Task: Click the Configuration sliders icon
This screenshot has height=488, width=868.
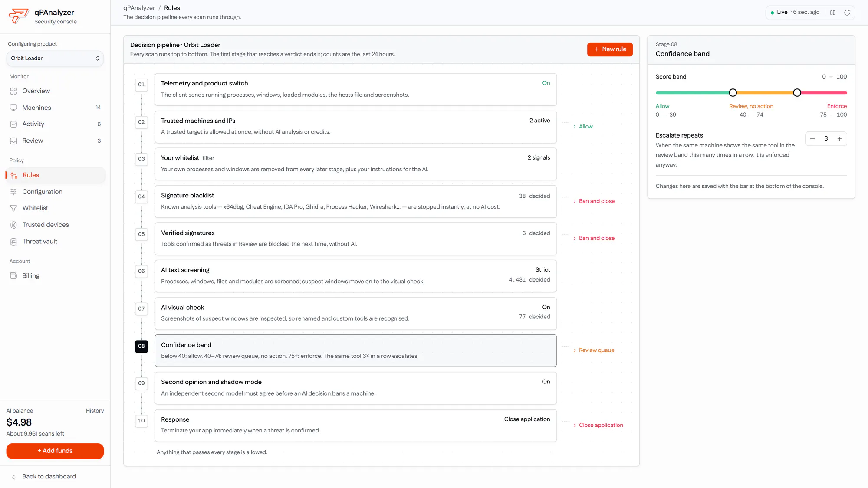Action: click(x=13, y=192)
